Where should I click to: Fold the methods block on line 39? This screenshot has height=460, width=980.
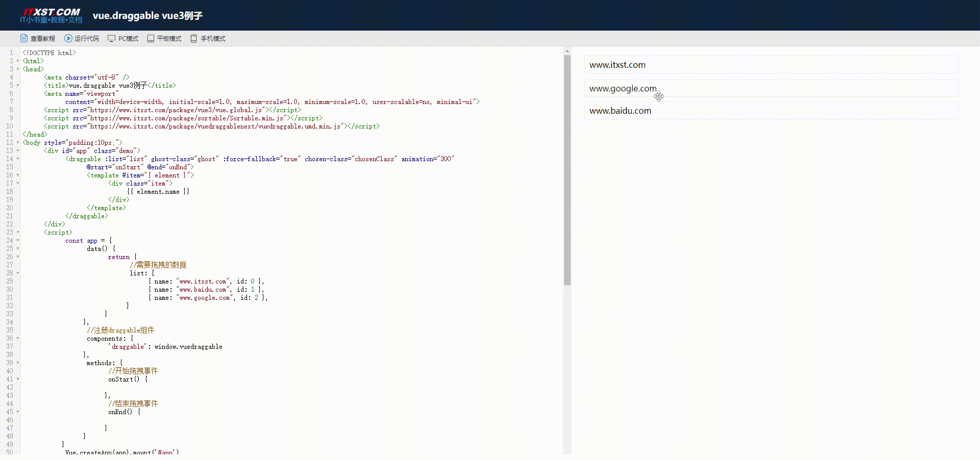[x=18, y=363]
